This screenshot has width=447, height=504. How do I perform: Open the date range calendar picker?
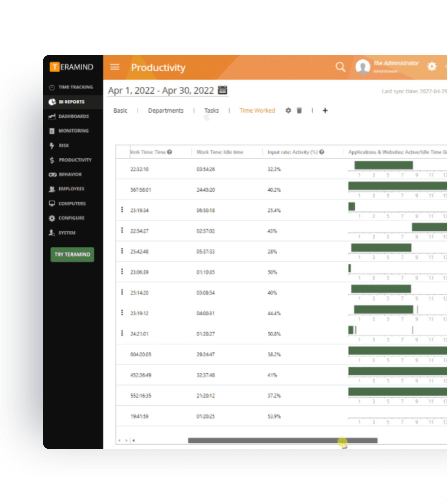223,90
